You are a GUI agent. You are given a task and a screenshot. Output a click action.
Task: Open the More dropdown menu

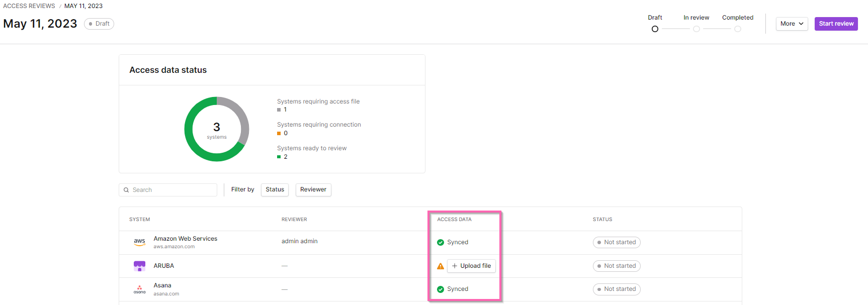pyautogui.click(x=792, y=24)
